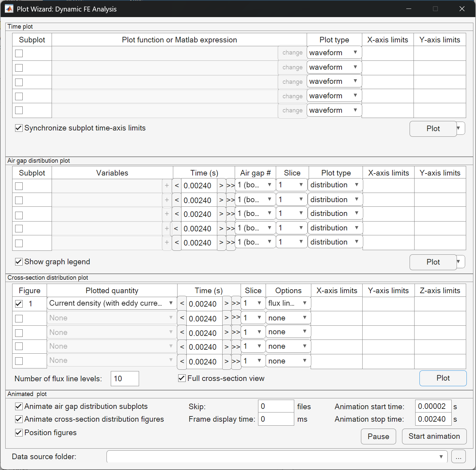Open first air gap Slice dropdown
The image size is (476, 470).
tap(292, 185)
